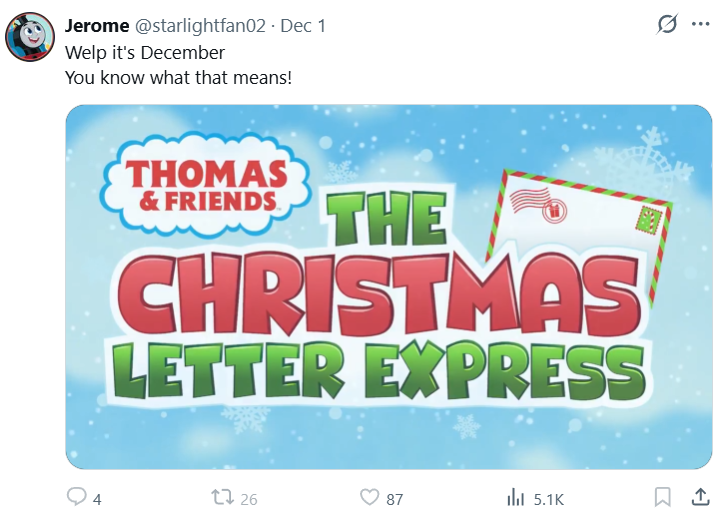The width and height of the screenshot is (727, 515).
Task: Bookmark this post
Action: (x=662, y=497)
